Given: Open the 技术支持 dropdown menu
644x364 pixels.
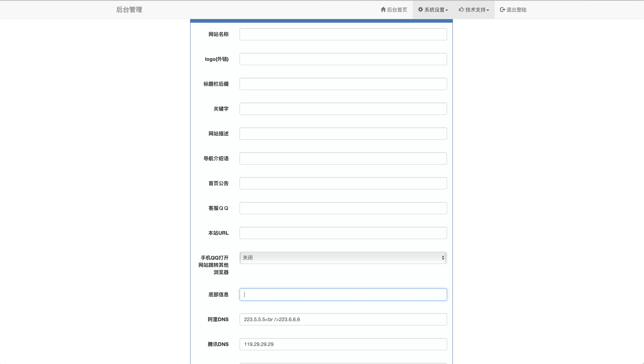Looking at the screenshot, I should (x=474, y=10).
